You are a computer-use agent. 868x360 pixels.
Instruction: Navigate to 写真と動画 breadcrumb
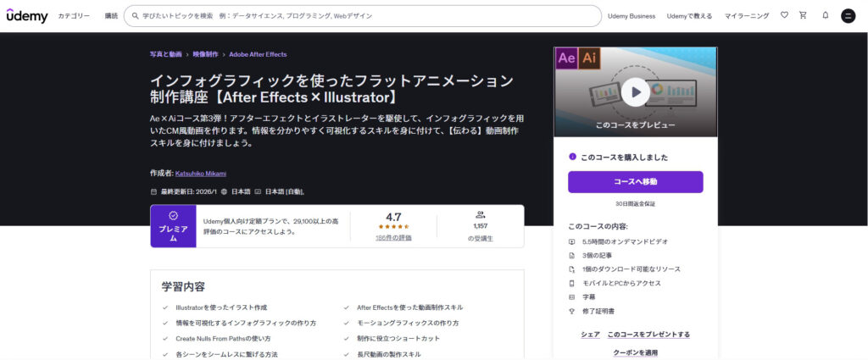[165, 54]
